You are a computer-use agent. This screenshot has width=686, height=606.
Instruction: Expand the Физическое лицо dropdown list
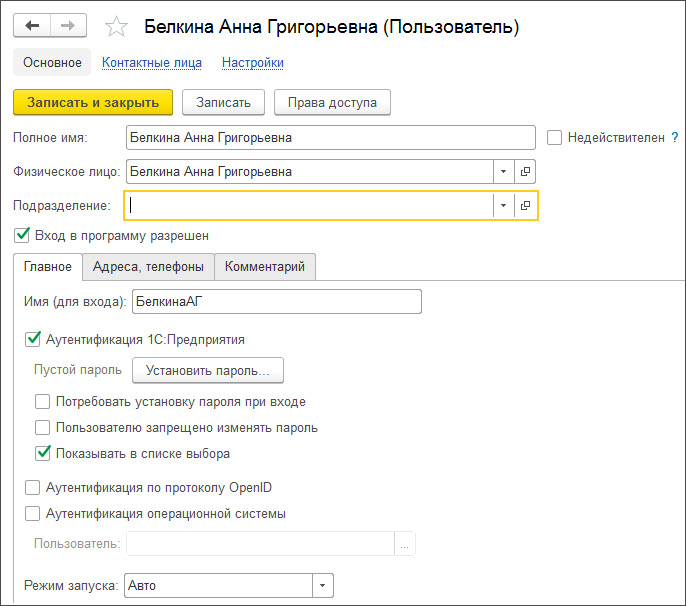[x=502, y=172]
